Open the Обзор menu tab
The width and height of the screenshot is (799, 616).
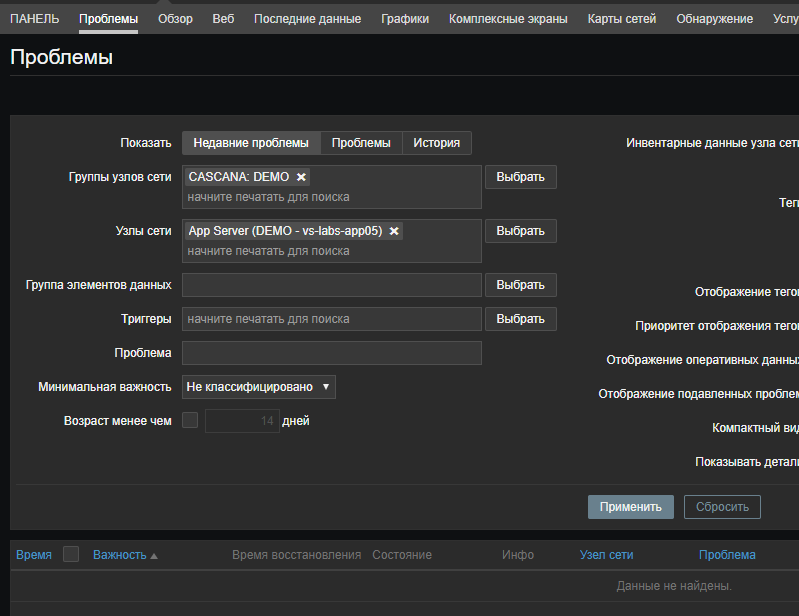(175, 18)
